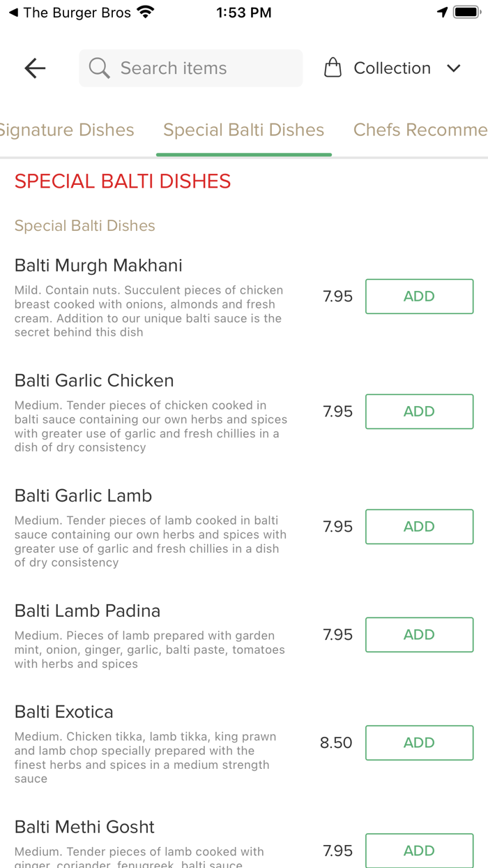488x868 pixels.
Task: Select the Special Balti Dishes tab
Action: [x=243, y=130]
